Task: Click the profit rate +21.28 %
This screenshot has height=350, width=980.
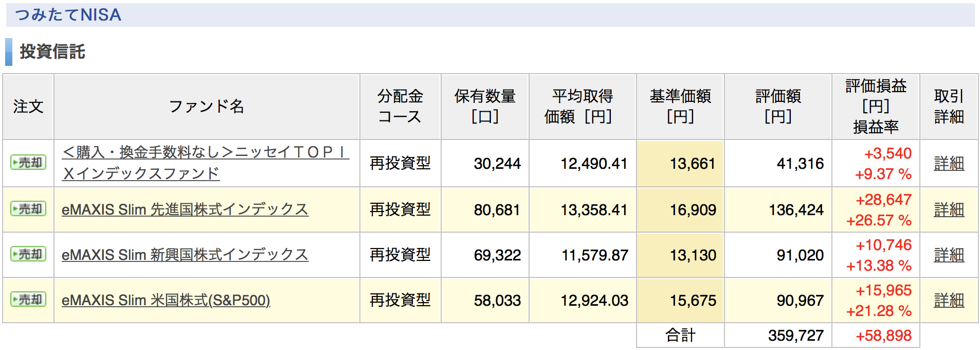Action: (879, 311)
